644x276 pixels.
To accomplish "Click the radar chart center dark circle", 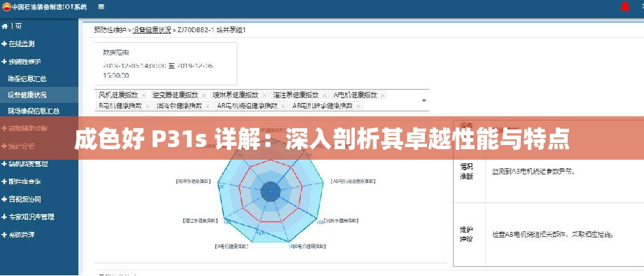I will coord(270,191).
